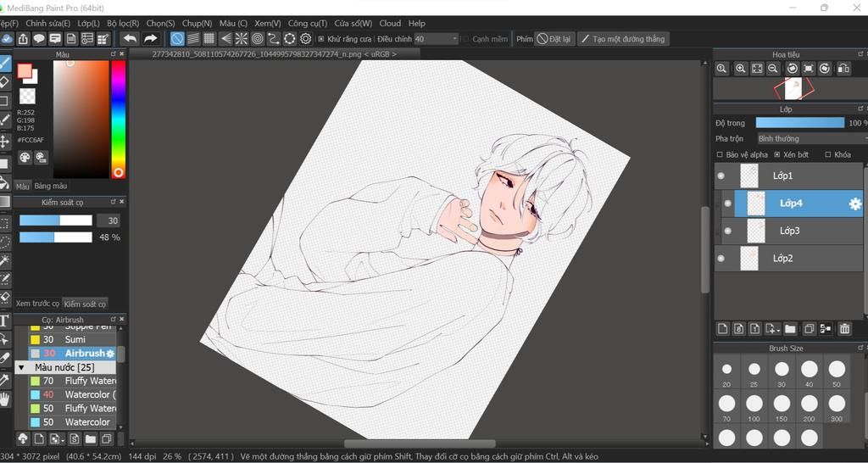This screenshot has width=868, height=463.
Task: Toggle the Khử răng cưa checkbox
Action: pos(321,39)
